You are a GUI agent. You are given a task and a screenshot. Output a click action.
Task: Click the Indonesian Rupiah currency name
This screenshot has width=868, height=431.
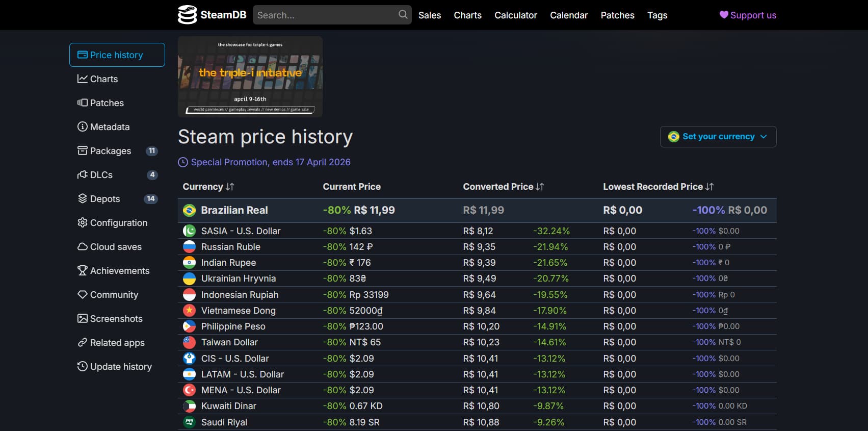coord(240,295)
